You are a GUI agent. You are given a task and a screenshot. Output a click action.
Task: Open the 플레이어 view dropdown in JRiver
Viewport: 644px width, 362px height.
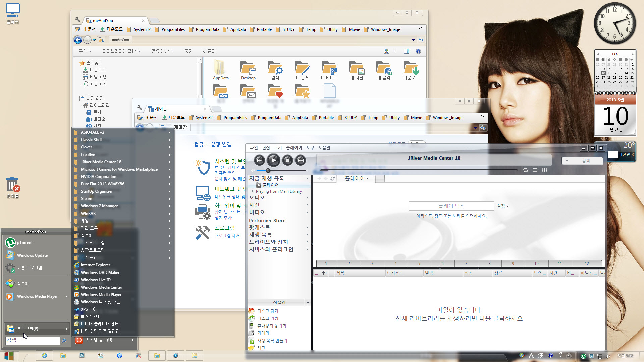tap(357, 178)
